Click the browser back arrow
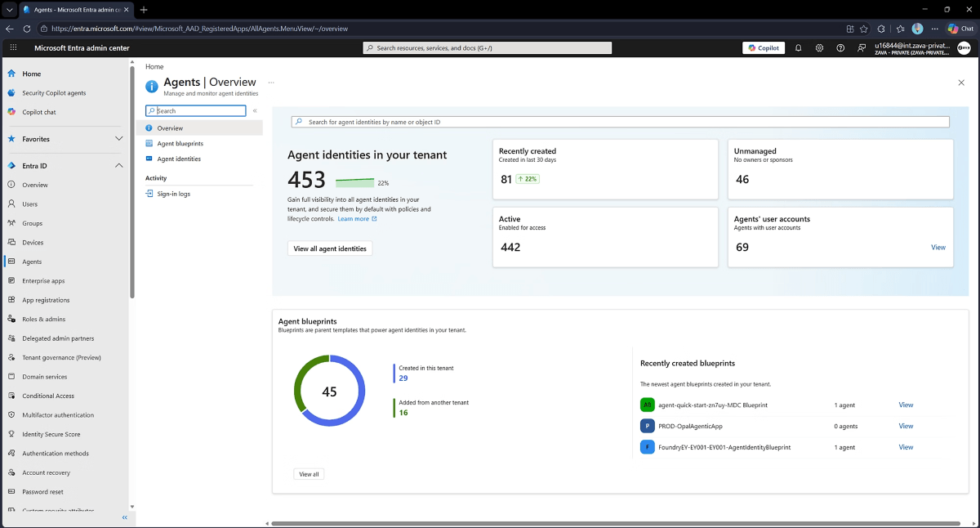This screenshot has height=528, width=980. pos(10,28)
